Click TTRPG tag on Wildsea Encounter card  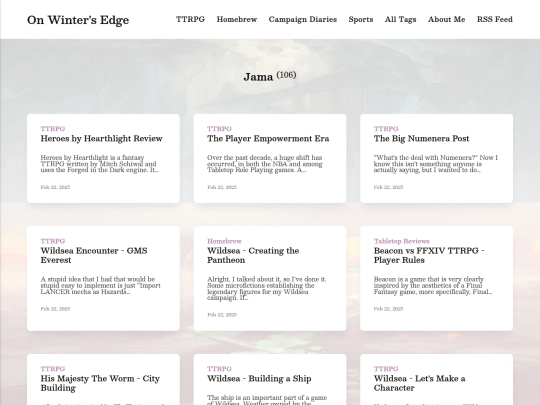(x=53, y=241)
